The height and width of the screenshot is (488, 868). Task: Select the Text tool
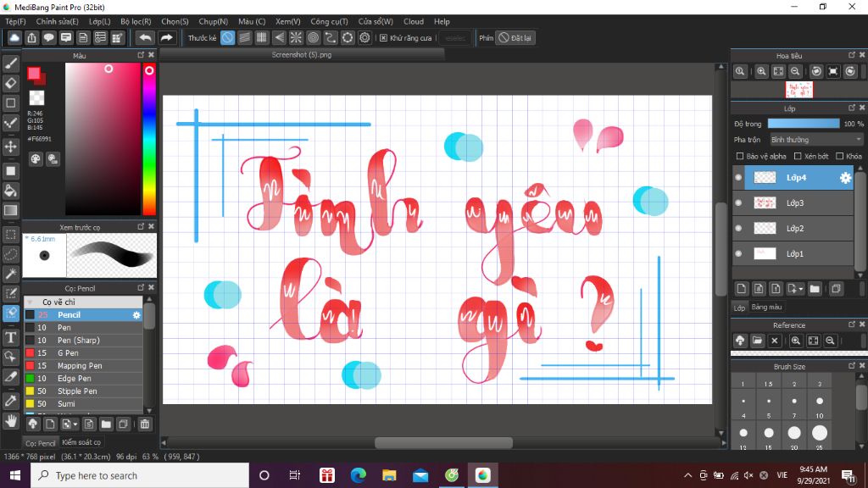click(10, 337)
